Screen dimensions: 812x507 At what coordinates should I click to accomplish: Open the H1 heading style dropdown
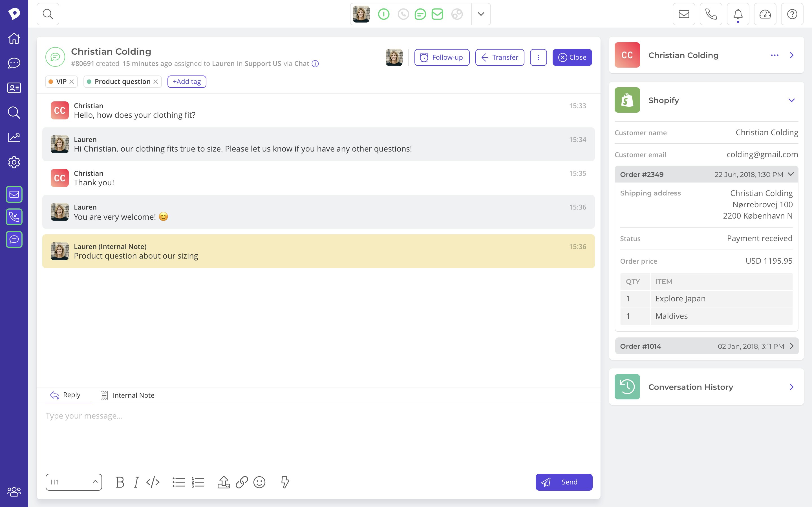pos(74,482)
